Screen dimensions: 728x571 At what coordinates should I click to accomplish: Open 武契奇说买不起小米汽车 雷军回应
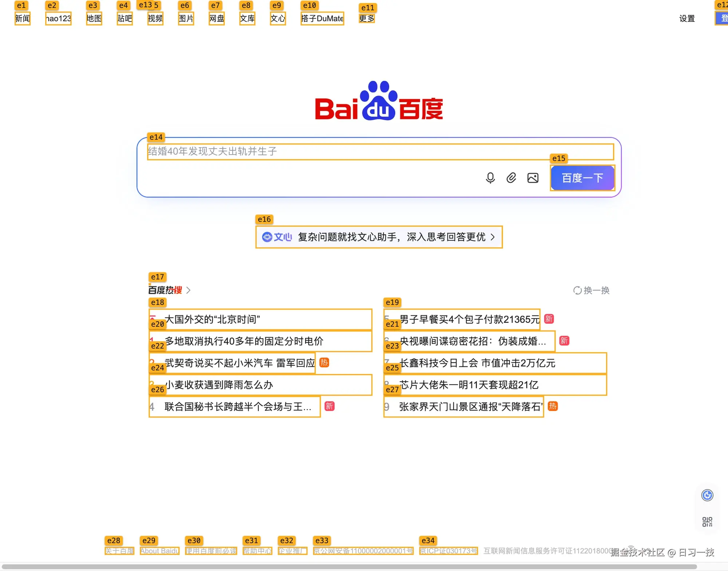point(232,363)
